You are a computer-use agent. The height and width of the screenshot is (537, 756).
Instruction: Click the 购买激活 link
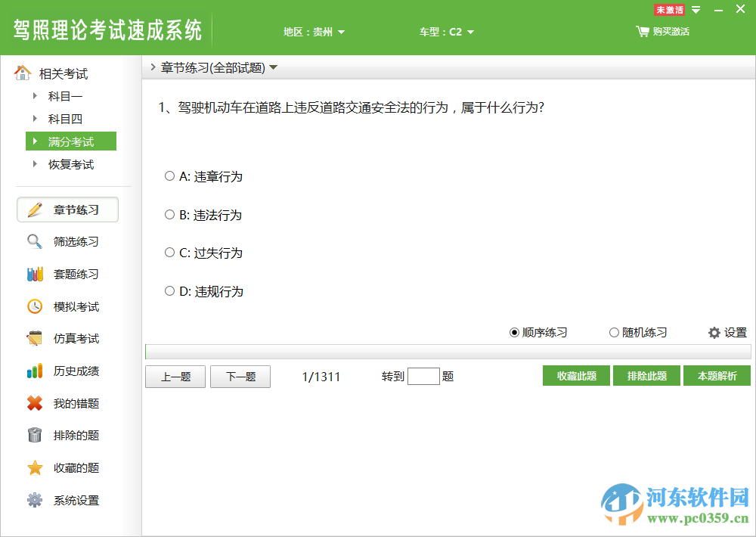(x=671, y=31)
